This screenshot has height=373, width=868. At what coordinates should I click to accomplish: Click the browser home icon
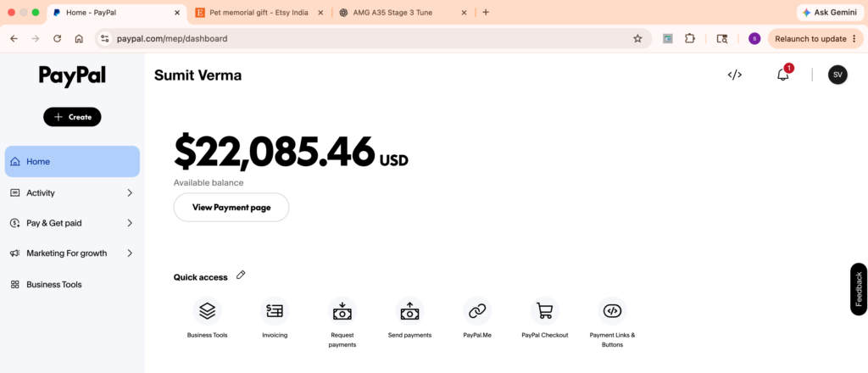pos(79,39)
